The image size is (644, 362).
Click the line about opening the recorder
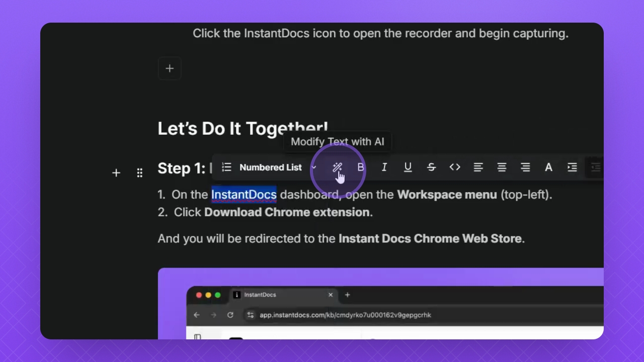pos(380,34)
